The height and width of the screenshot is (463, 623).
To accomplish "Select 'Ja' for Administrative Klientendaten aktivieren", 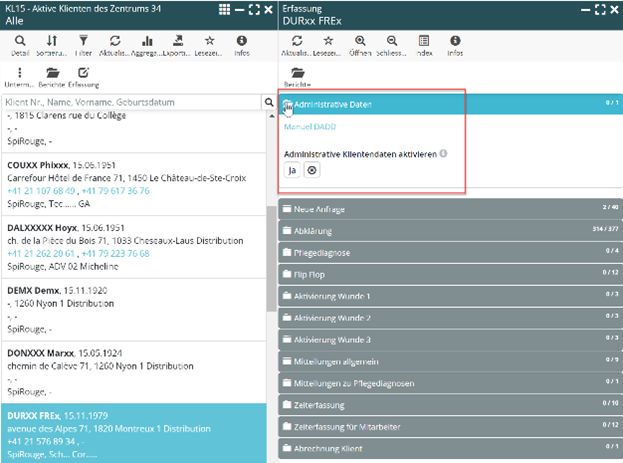I will click(292, 171).
